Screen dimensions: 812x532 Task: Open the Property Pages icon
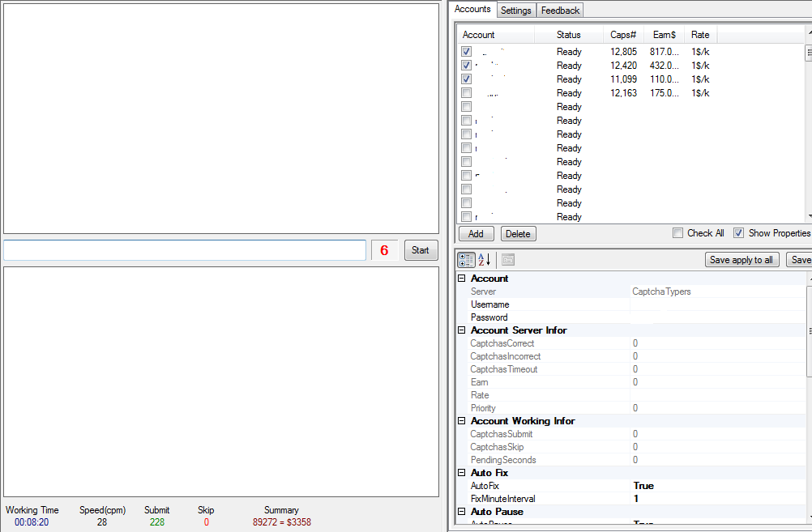coord(508,260)
